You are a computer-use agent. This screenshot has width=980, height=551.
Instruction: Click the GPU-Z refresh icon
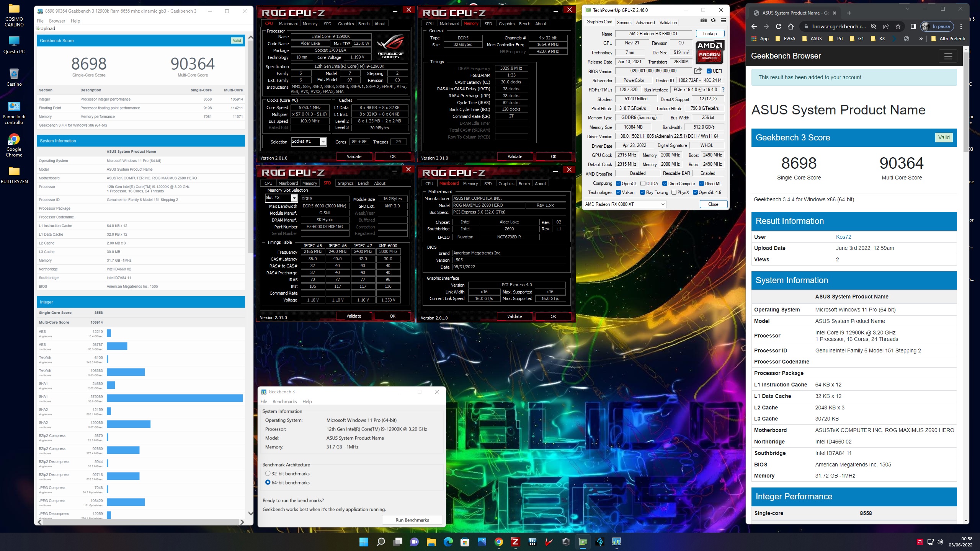coord(713,21)
